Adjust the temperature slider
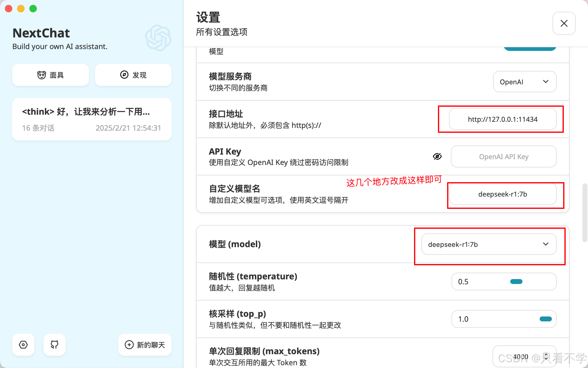 [516, 282]
